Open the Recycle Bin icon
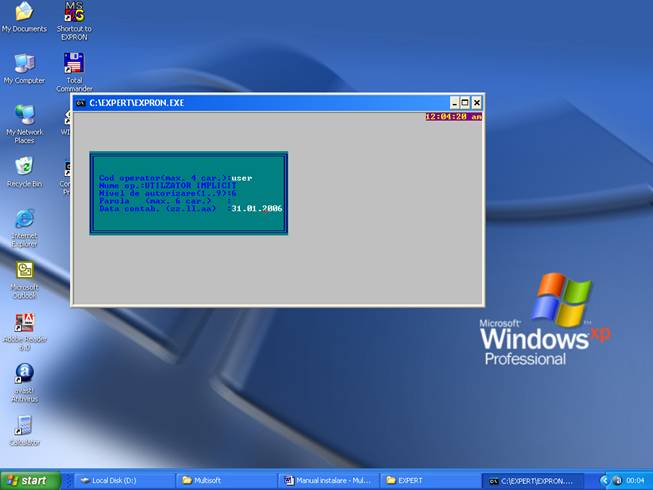 [x=24, y=172]
